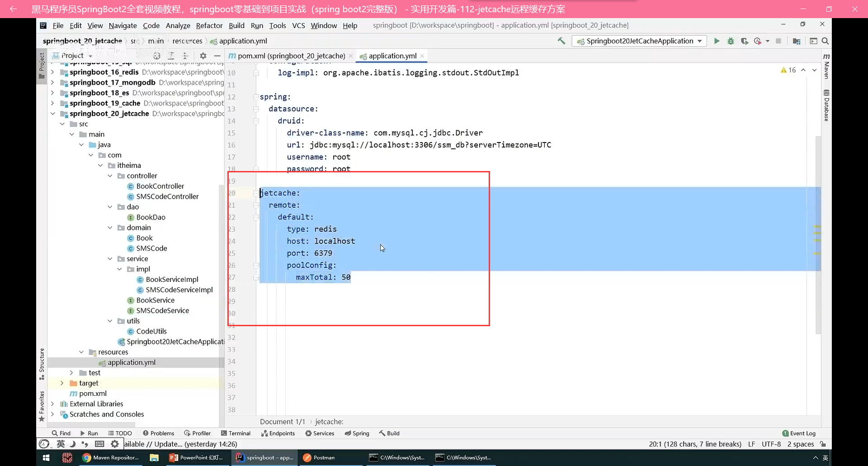Collapse all in the Project panel
The height and width of the screenshot is (466, 868).
click(185, 56)
